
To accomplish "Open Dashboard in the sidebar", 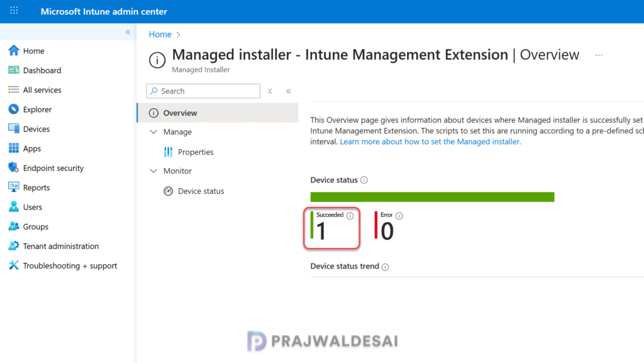I will click(42, 70).
